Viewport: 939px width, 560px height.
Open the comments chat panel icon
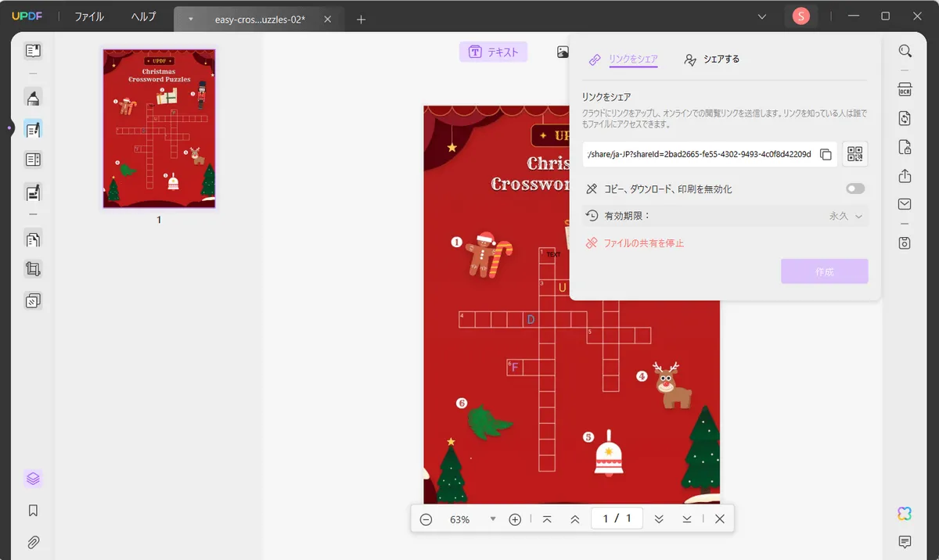click(905, 541)
